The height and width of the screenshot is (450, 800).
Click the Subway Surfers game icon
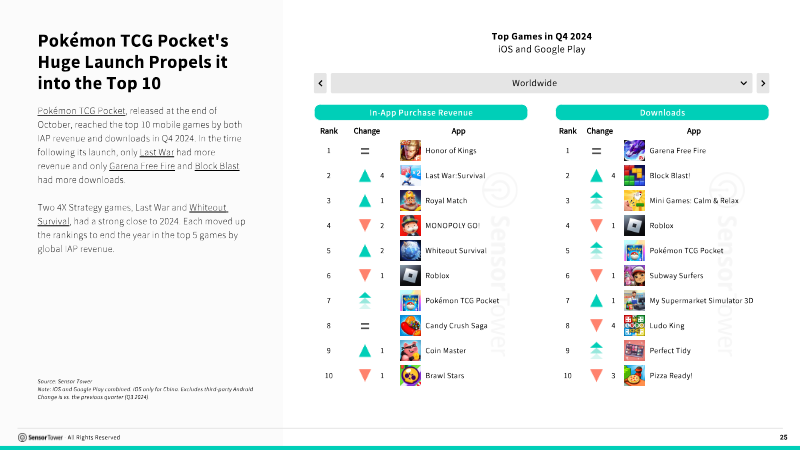tap(634, 275)
